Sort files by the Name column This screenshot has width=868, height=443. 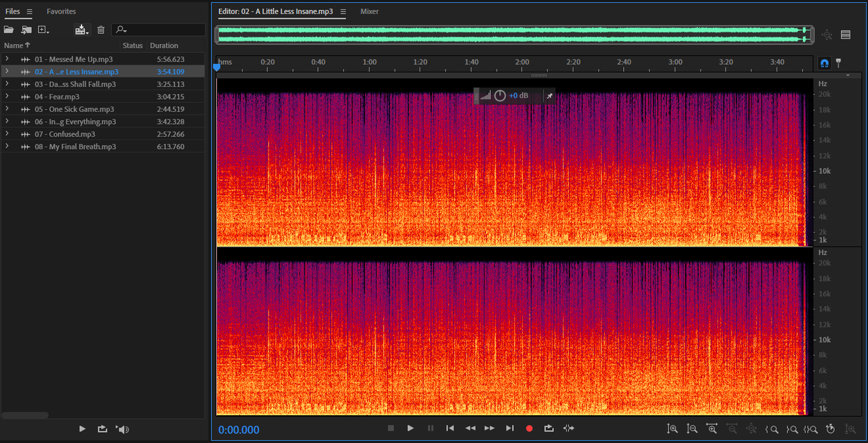pyautogui.click(x=17, y=45)
